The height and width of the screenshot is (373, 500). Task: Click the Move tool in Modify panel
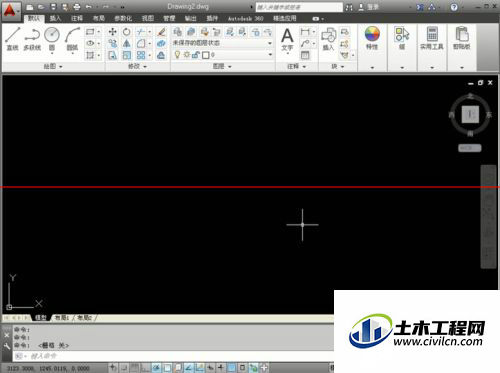tap(112, 32)
